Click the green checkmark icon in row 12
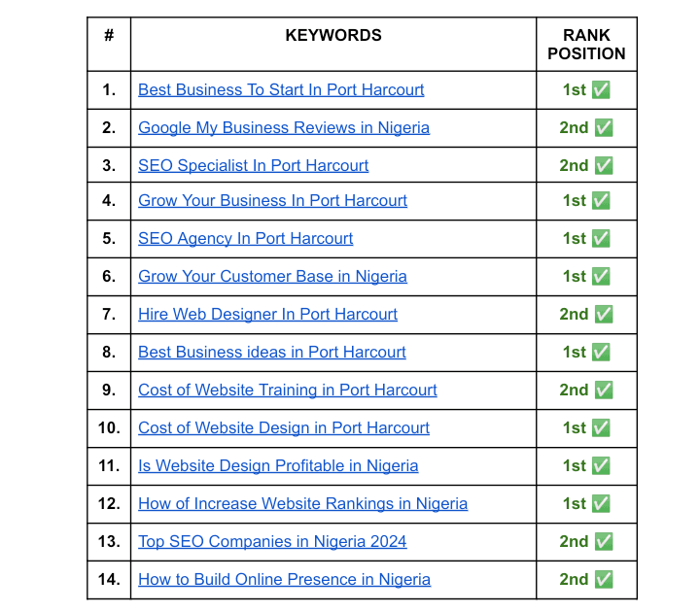The width and height of the screenshot is (700, 612). click(x=601, y=504)
